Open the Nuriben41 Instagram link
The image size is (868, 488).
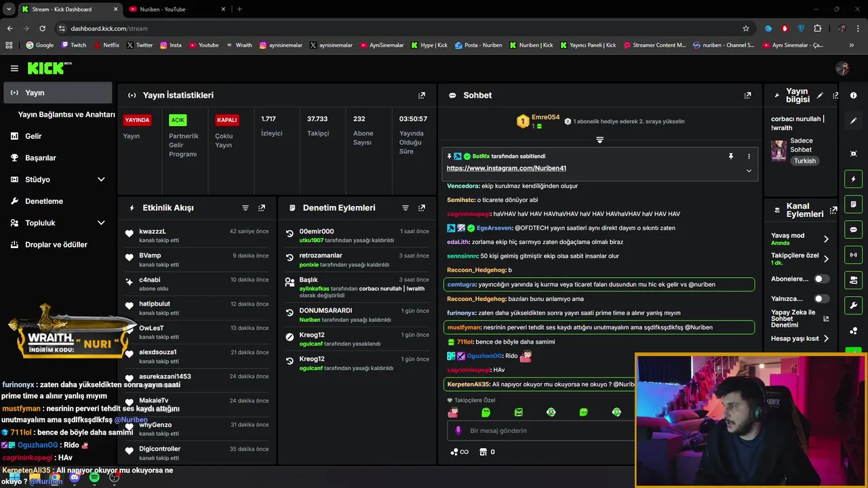(506, 168)
